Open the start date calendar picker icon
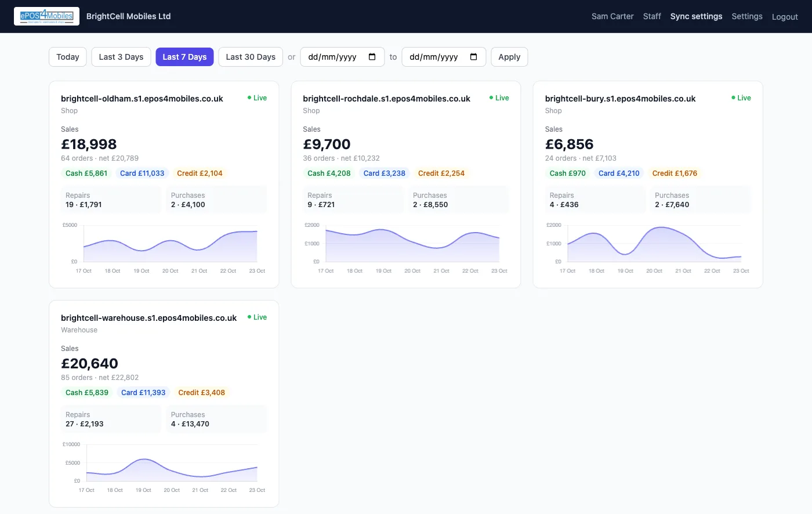The height and width of the screenshot is (514, 812). 372,57
